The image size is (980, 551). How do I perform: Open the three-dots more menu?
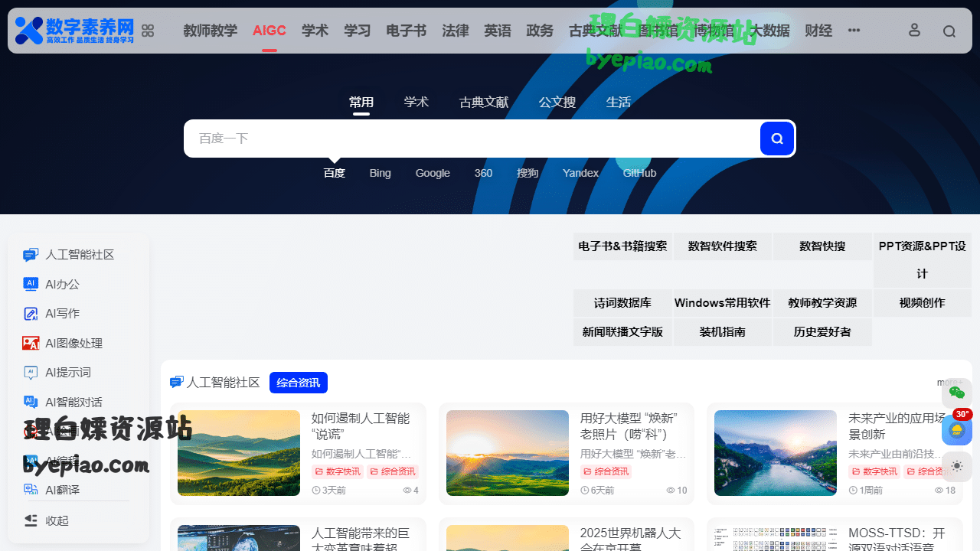point(854,31)
